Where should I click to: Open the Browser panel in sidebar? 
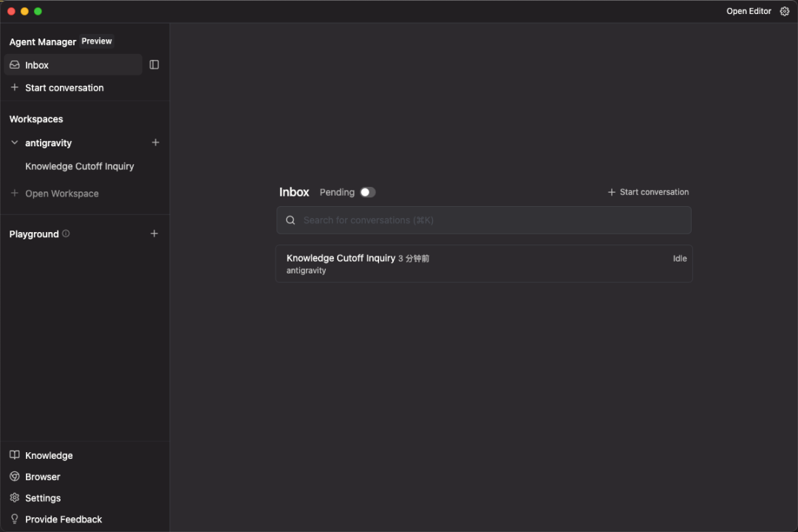tap(42, 477)
